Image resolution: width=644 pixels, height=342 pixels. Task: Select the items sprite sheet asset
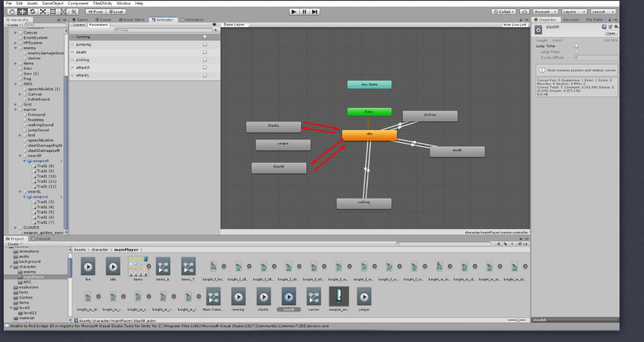138,266
